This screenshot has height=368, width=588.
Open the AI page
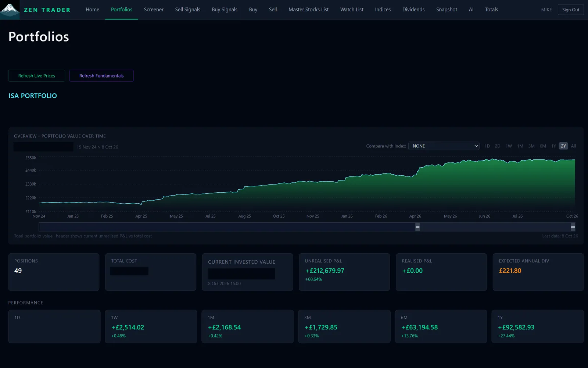(x=471, y=10)
